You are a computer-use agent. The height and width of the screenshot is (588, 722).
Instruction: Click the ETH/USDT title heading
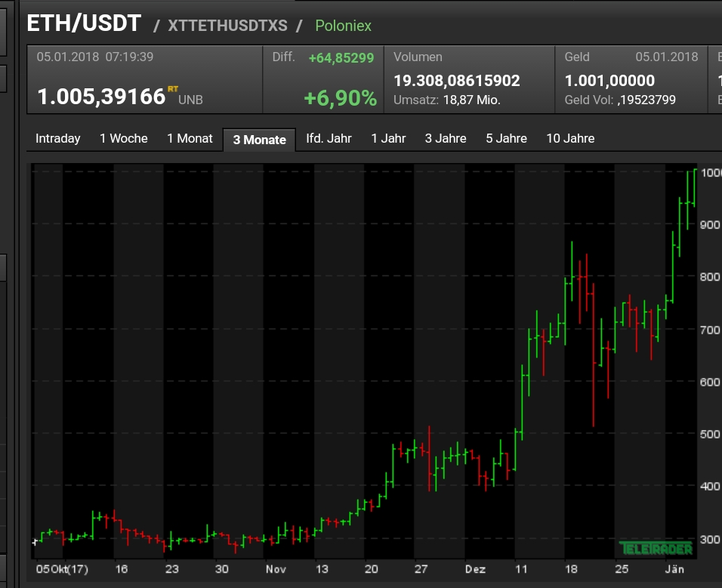click(84, 23)
